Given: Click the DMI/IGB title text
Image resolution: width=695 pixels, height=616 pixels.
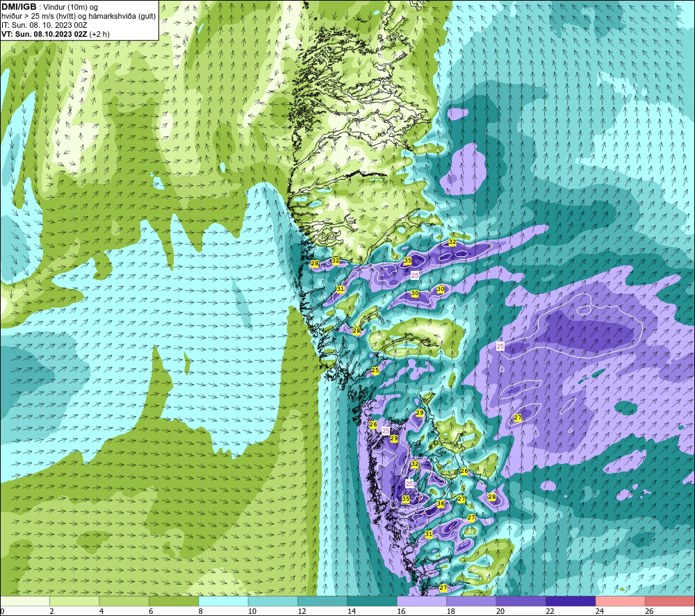Looking at the screenshot, I should 19,7.
